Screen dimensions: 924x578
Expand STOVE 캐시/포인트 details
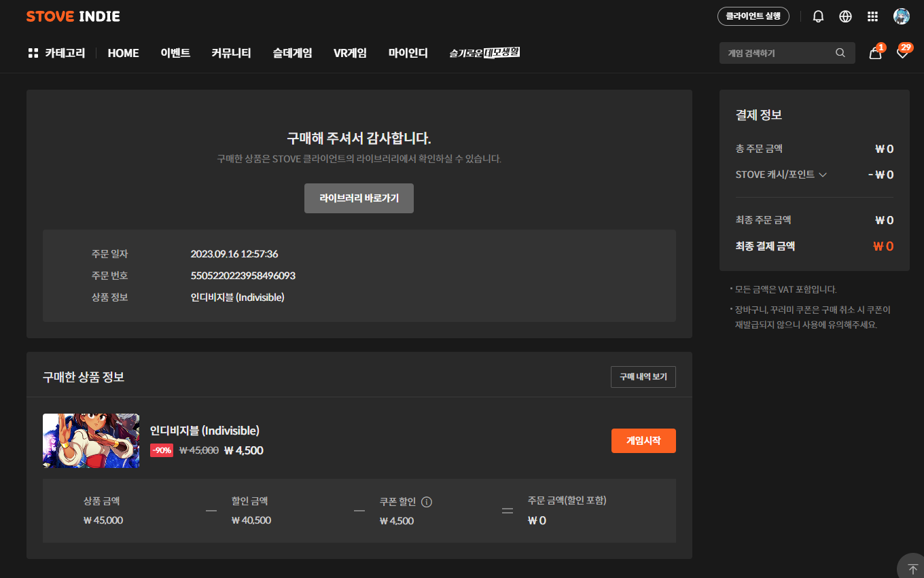pos(823,175)
